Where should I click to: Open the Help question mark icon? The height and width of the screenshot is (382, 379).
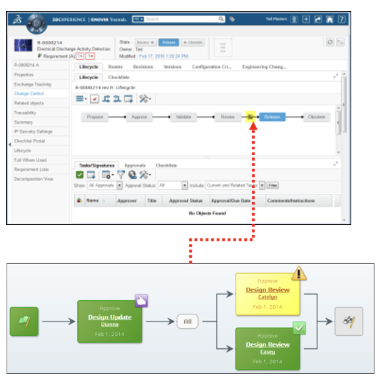coord(342,19)
